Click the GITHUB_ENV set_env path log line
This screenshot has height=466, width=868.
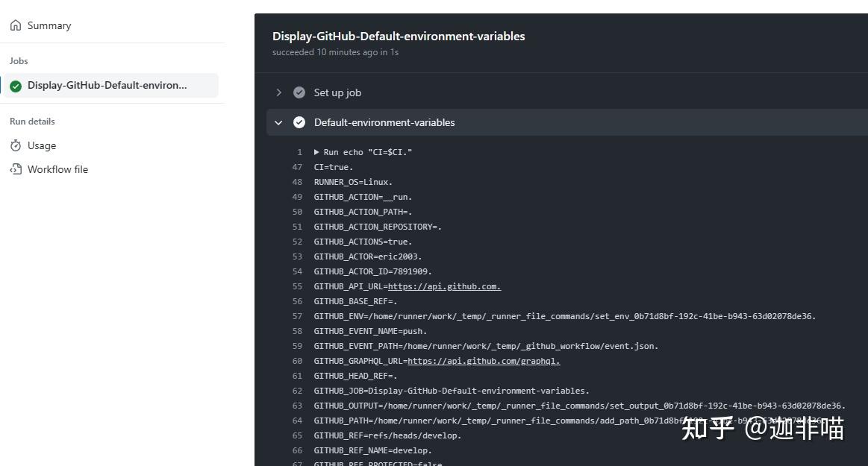(565, 316)
